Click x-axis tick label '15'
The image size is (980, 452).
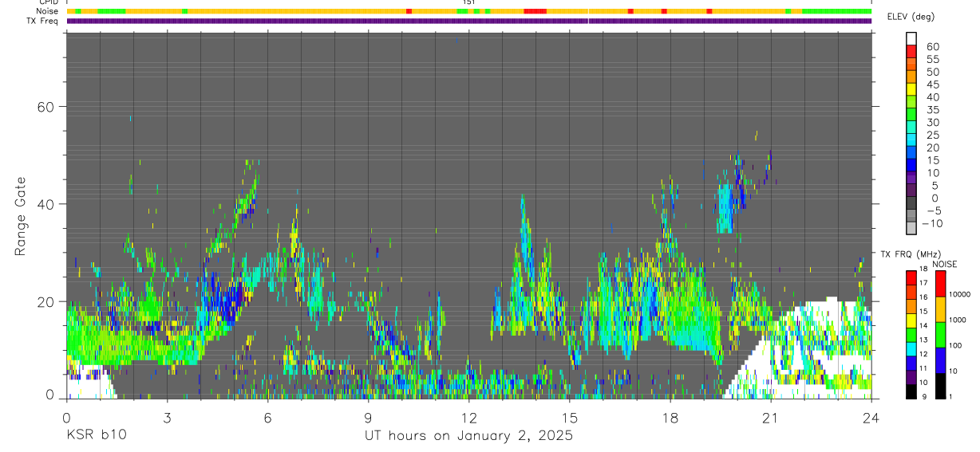tap(569, 418)
